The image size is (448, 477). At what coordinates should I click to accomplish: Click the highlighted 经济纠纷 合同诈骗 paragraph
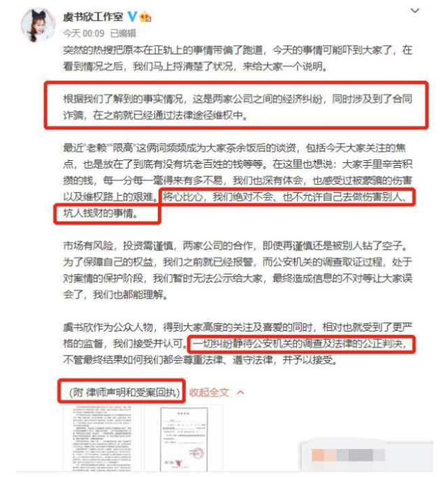[237, 107]
